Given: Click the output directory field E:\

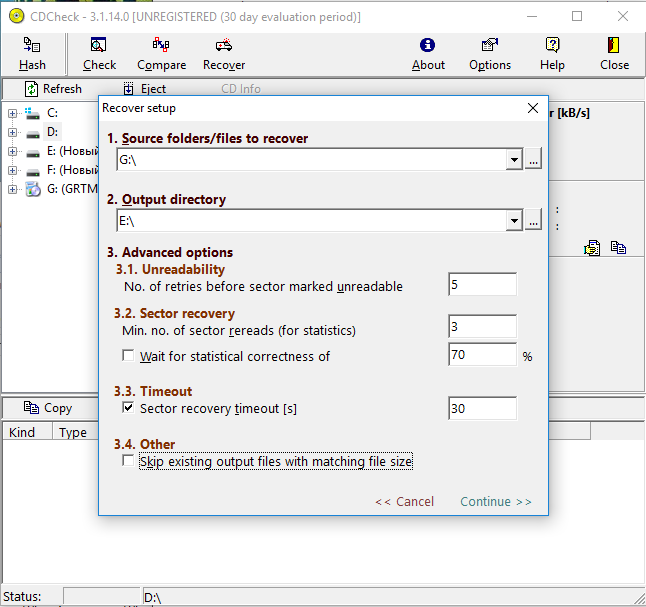Looking at the screenshot, I should (311, 220).
